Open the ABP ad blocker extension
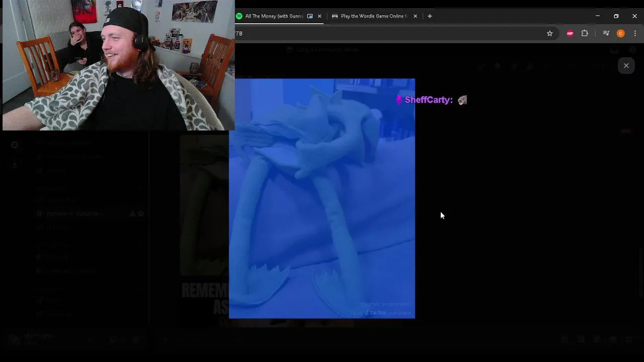Screen dimensions: 644x362 (570, 33)
